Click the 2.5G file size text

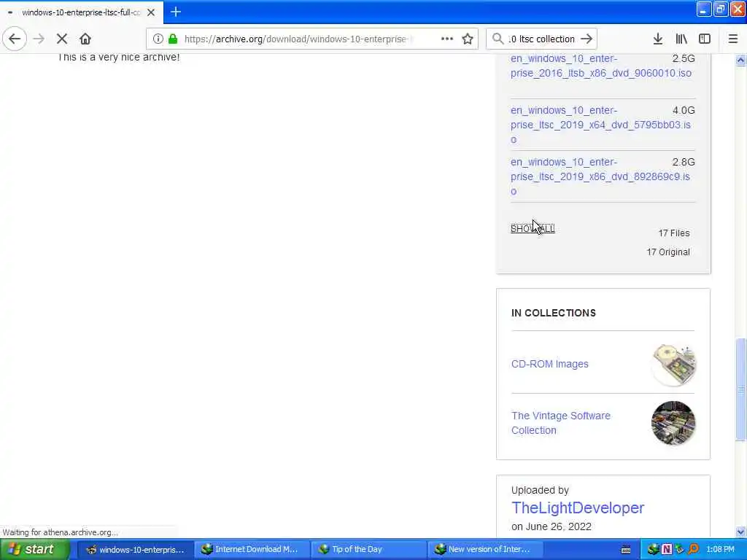pyautogui.click(x=683, y=58)
